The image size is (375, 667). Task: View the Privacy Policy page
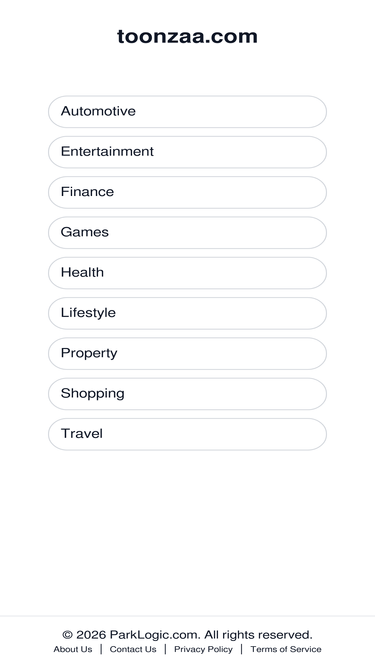click(203, 649)
